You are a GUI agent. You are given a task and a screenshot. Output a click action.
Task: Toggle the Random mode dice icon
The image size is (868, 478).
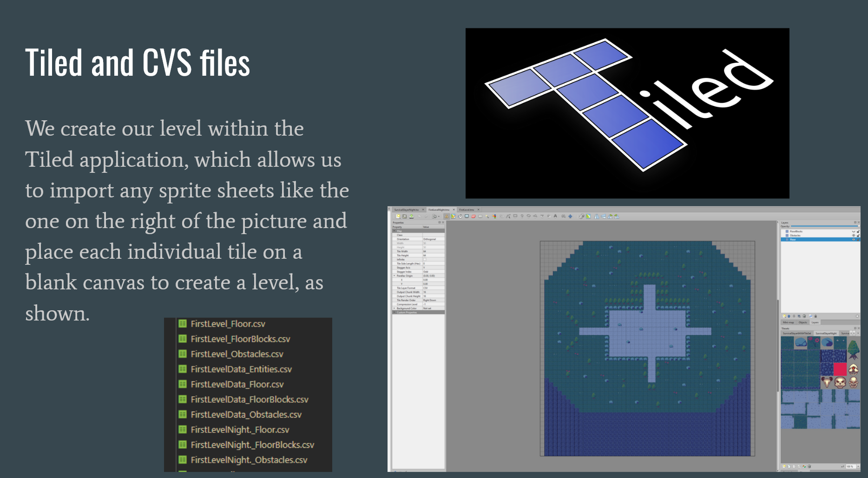(x=581, y=216)
